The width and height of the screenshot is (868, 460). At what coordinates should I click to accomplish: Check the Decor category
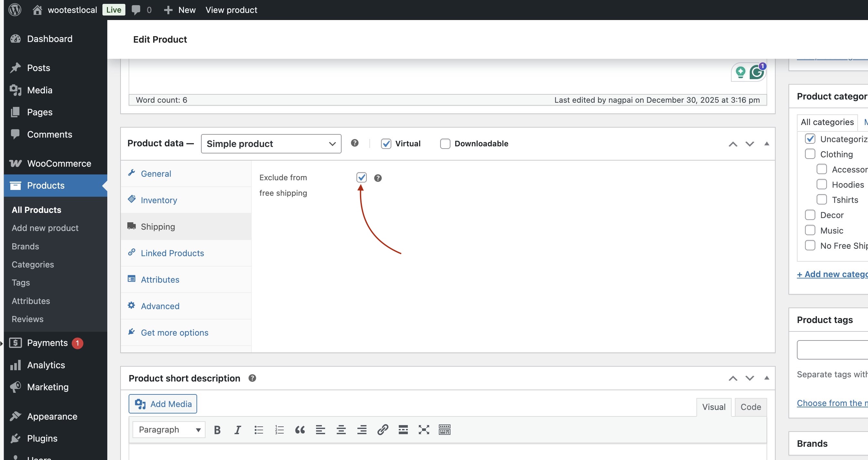pyautogui.click(x=810, y=215)
